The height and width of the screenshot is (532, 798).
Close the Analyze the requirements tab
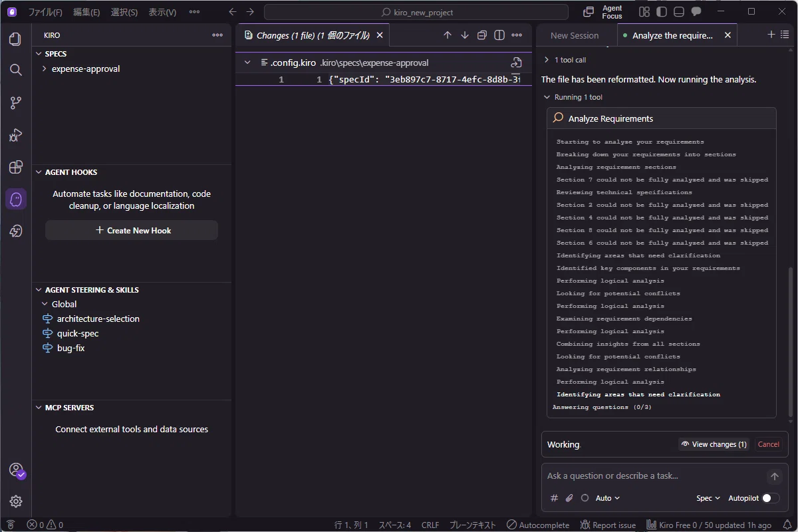[x=728, y=35]
